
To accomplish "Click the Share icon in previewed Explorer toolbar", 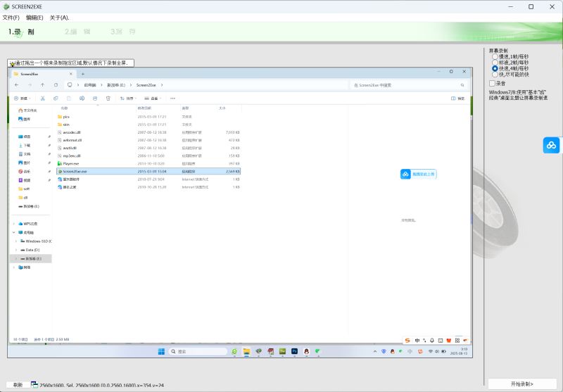I will (x=95, y=99).
